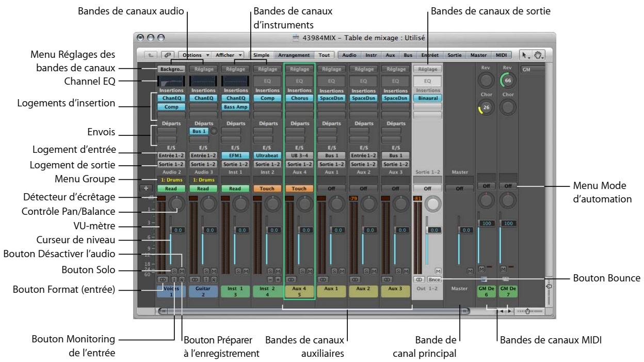Click the Format button on the Aux 4 strip
The height and width of the screenshot is (362, 644).
tap(291, 279)
